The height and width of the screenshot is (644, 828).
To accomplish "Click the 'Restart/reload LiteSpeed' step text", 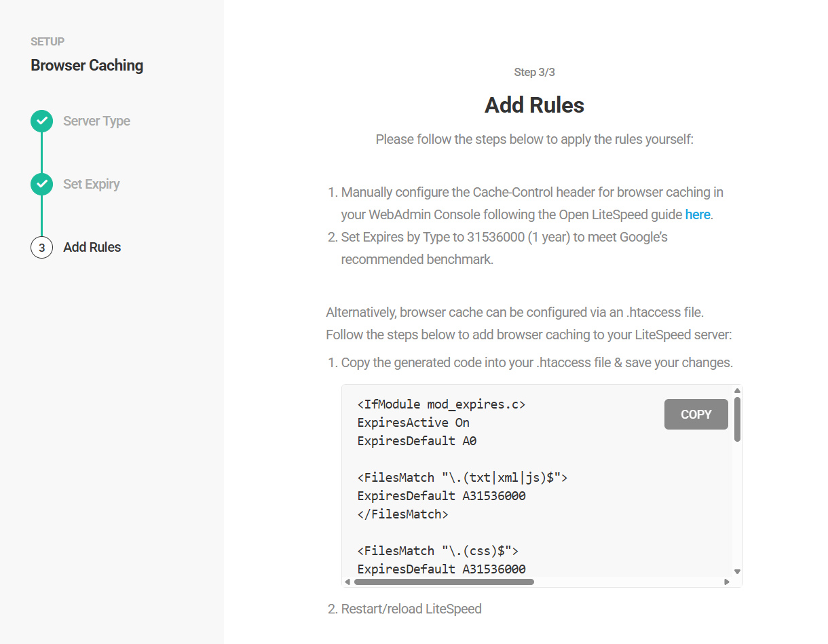I will [x=411, y=609].
